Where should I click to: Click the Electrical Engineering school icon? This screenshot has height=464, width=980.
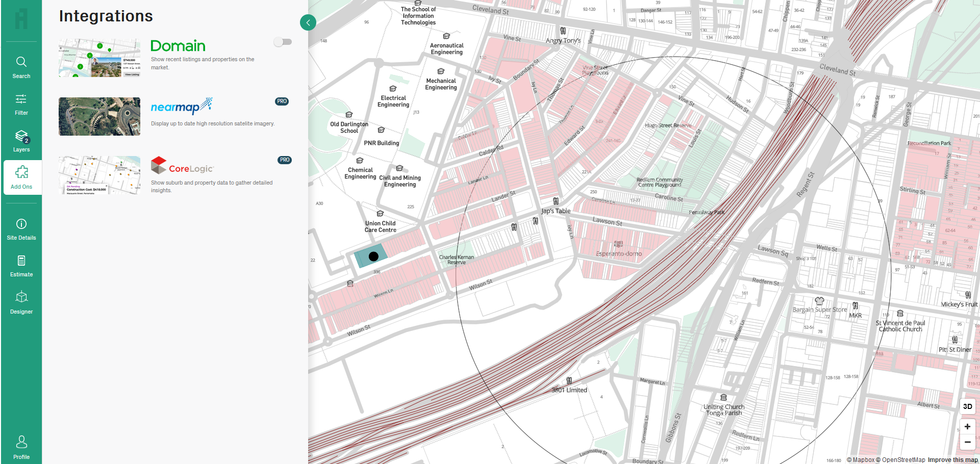click(393, 89)
